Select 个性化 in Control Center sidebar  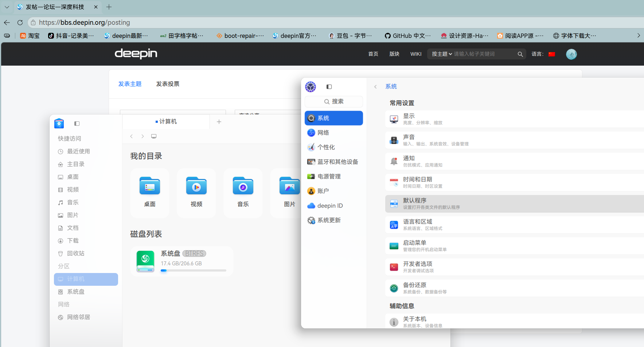pos(334,147)
